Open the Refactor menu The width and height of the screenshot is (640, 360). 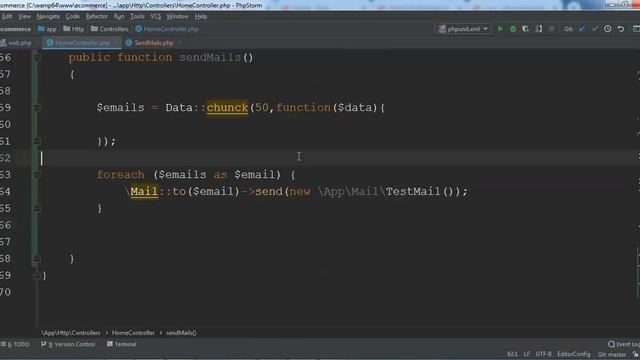tap(97, 17)
